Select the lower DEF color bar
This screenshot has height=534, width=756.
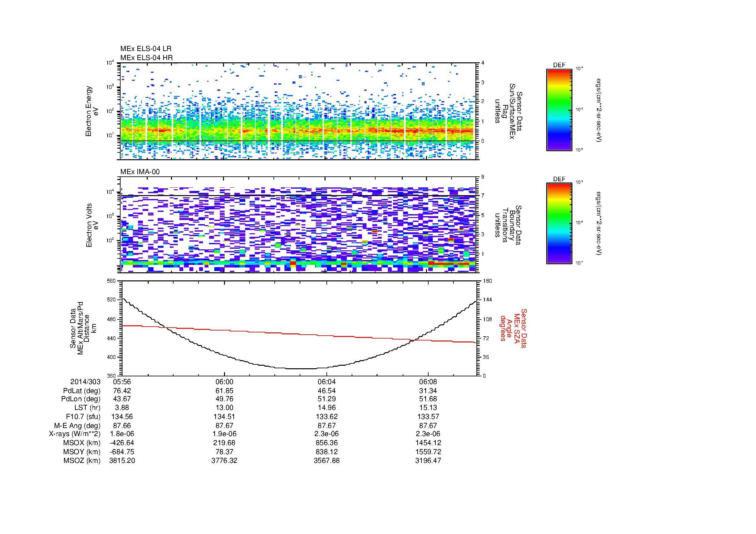point(559,224)
